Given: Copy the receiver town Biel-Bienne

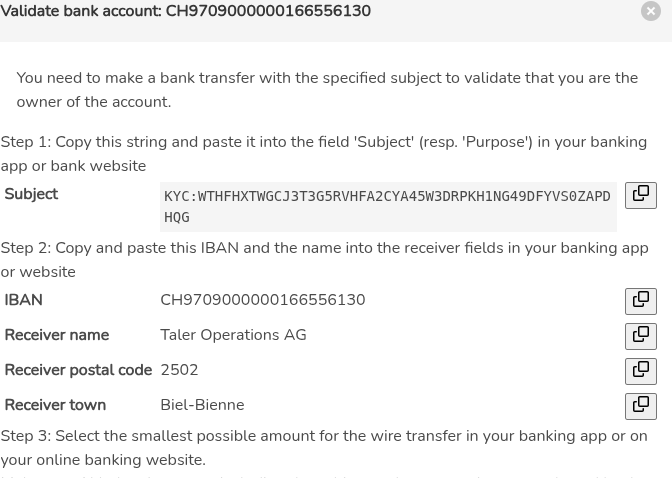Looking at the screenshot, I should pyautogui.click(x=640, y=406).
